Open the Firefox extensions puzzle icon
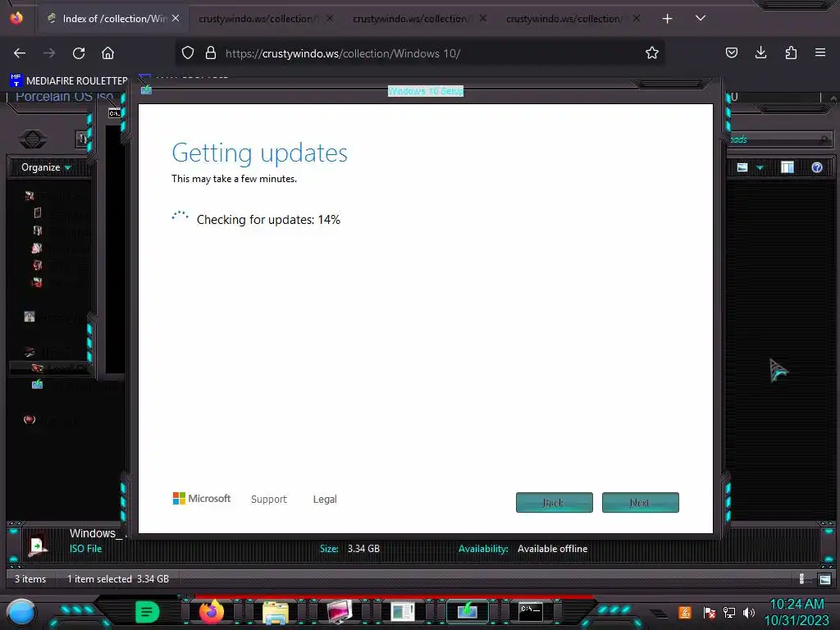Image resolution: width=840 pixels, height=630 pixels. coord(791,52)
